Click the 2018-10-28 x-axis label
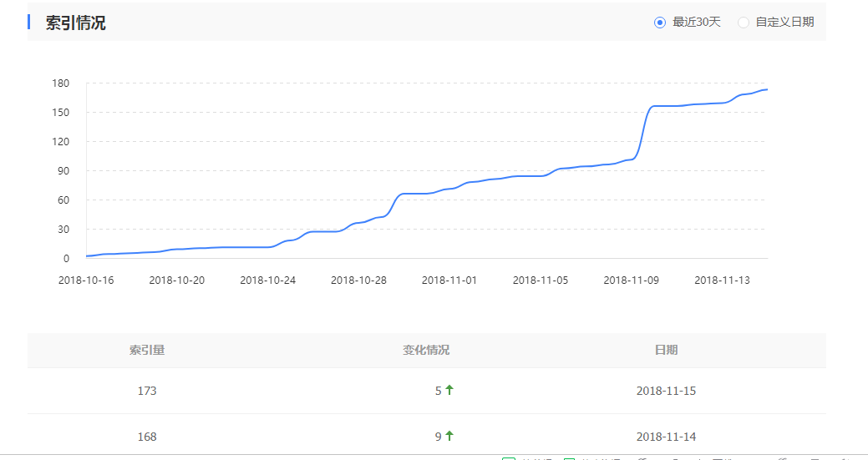868x460 pixels. 358,281
